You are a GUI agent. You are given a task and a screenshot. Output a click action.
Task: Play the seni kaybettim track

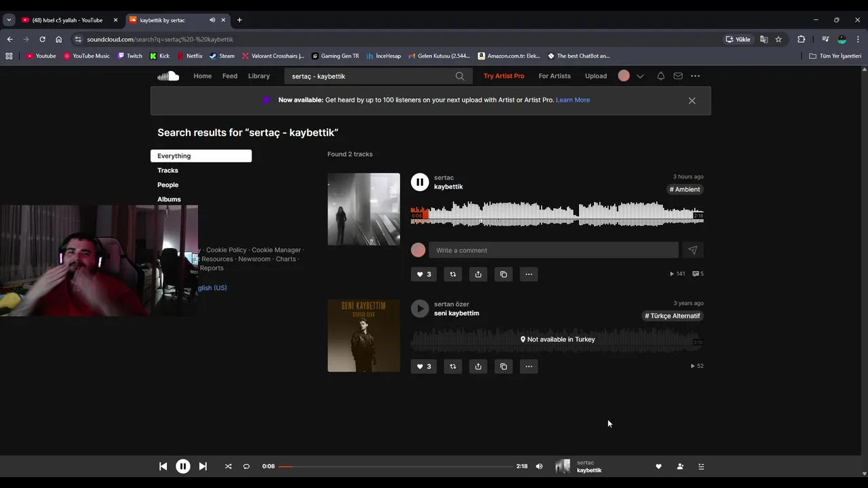pos(420,308)
